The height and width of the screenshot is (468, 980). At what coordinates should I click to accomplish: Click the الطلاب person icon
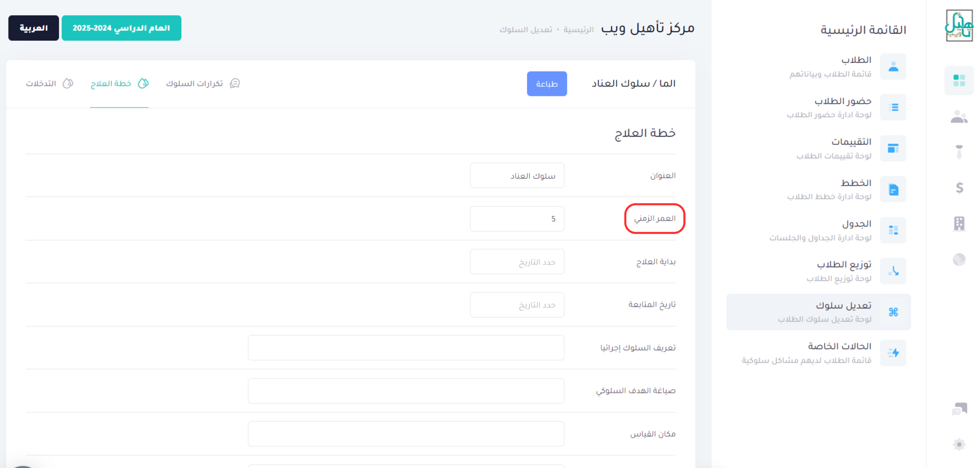[x=893, y=67]
